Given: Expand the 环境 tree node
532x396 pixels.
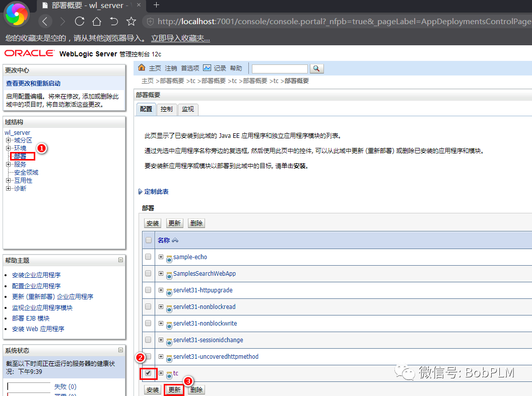Looking at the screenshot, I should (8, 148).
